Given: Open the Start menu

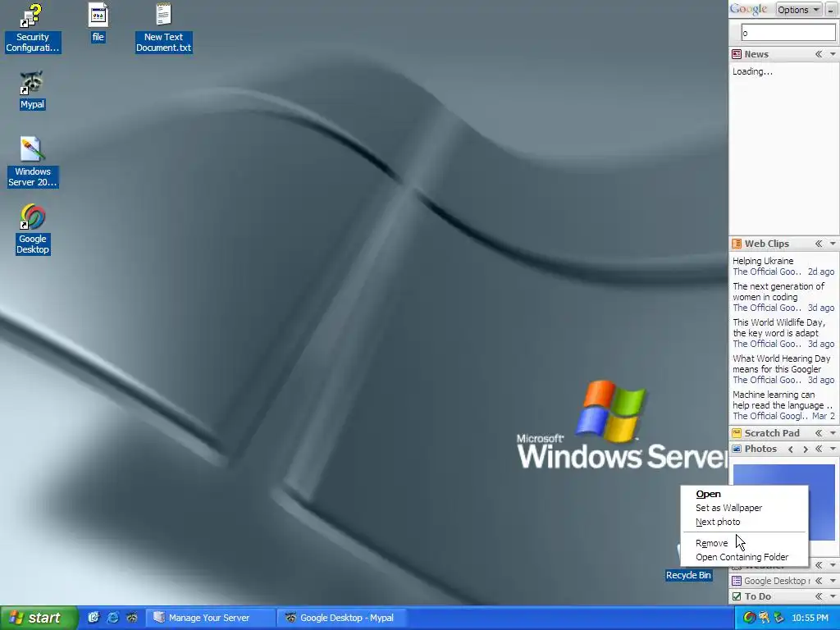Looking at the screenshot, I should click(x=39, y=618).
